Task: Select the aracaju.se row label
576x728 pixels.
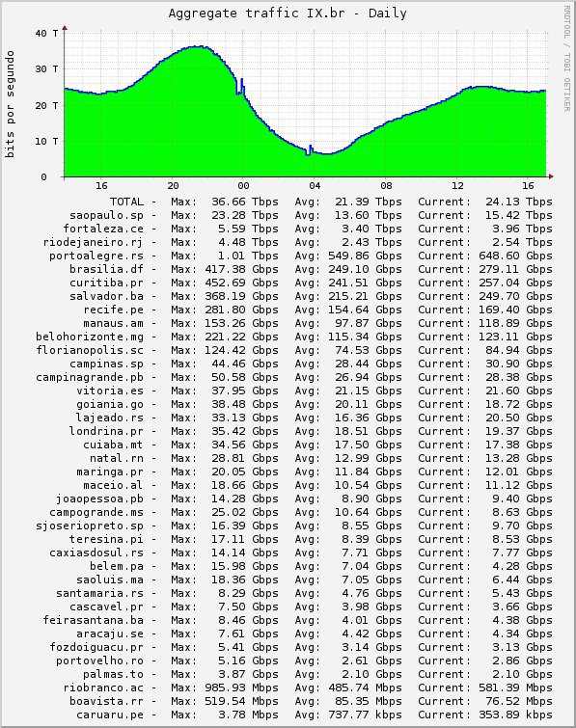Action: (x=110, y=634)
